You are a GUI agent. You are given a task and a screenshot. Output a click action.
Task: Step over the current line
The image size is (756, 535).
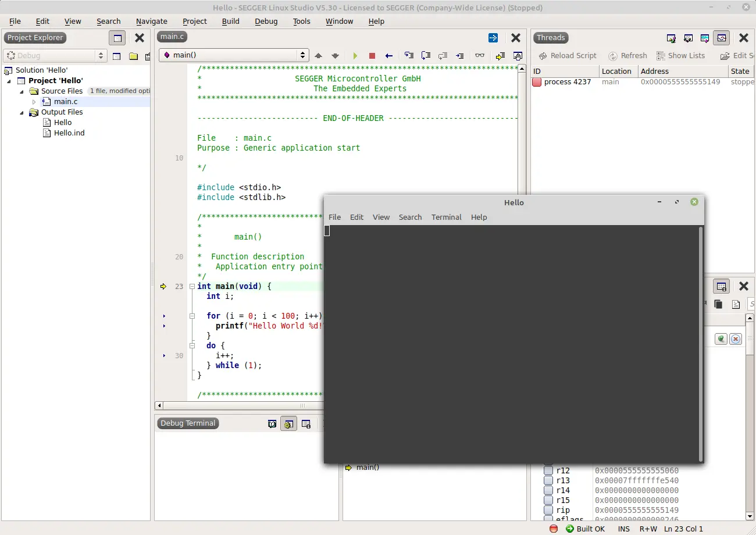click(426, 56)
